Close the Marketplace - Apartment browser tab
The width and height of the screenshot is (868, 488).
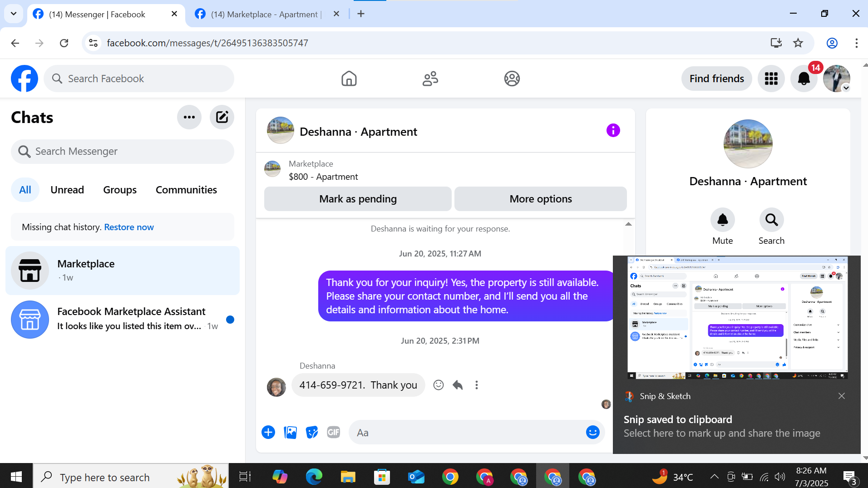coord(336,14)
